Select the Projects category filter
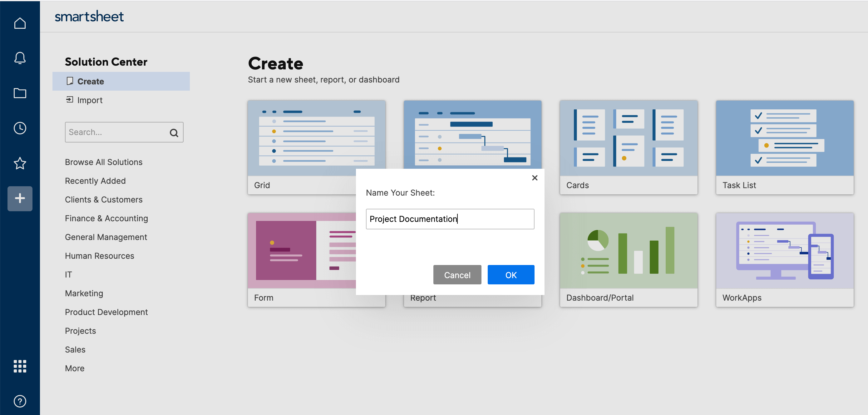The image size is (868, 415). click(x=80, y=330)
